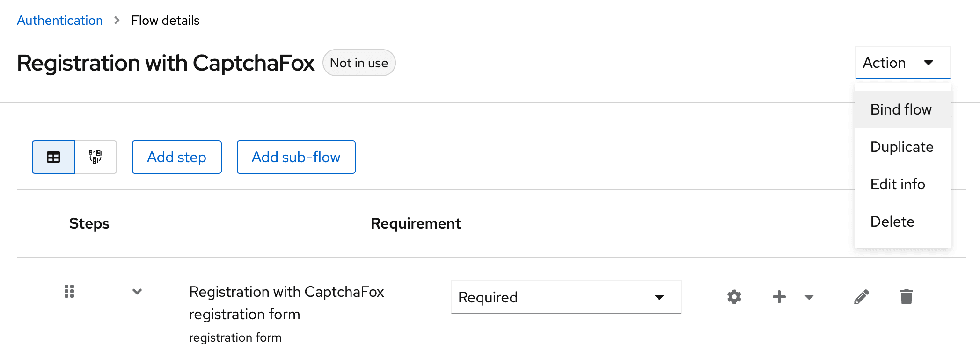Grab the drag handle icon of row
980x344 pixels.
coord(69,291)
